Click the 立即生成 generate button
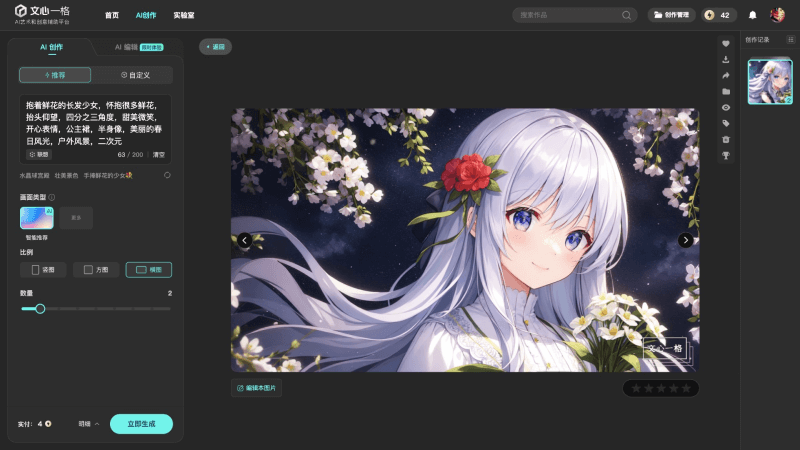Image resolution: width=800 pixels, height=450 pixels. coord(141,424)
